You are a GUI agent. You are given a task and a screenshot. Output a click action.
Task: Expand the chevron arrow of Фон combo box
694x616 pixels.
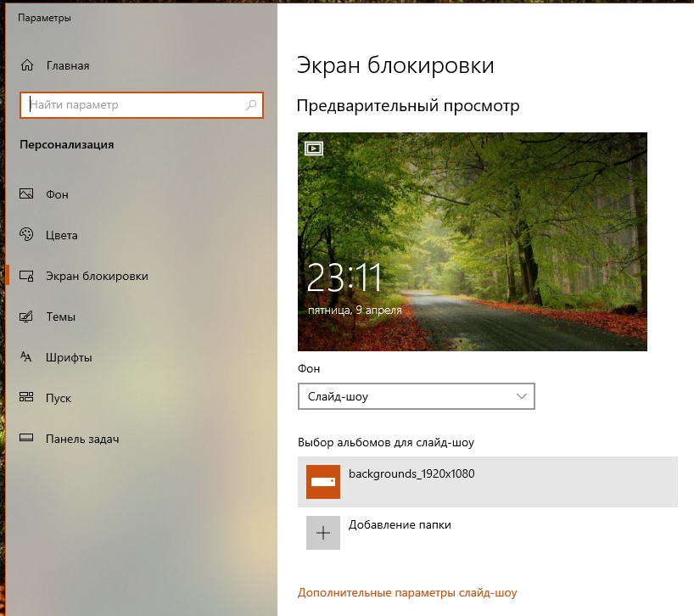coord(522,396)
